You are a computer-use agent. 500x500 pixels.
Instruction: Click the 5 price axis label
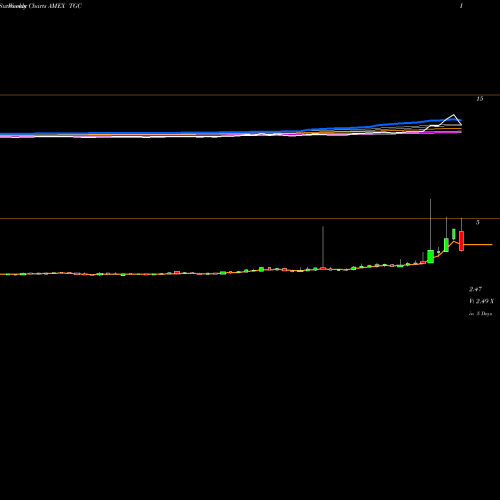[478, 222]
